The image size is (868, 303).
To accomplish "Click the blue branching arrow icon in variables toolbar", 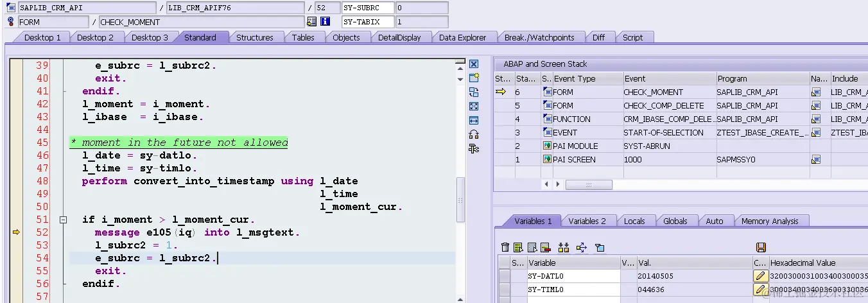I will 582,247.
